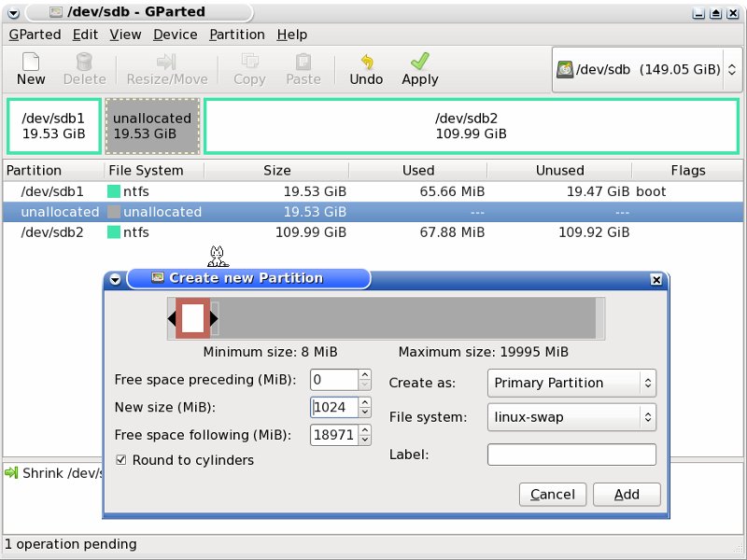The image size is (747, 560).
Task: Open the Partition menu
Action: tap(236, 35)
